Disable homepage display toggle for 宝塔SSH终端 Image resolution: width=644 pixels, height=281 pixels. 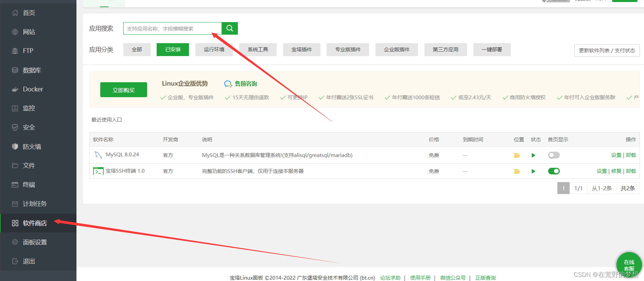coord(554,171)
